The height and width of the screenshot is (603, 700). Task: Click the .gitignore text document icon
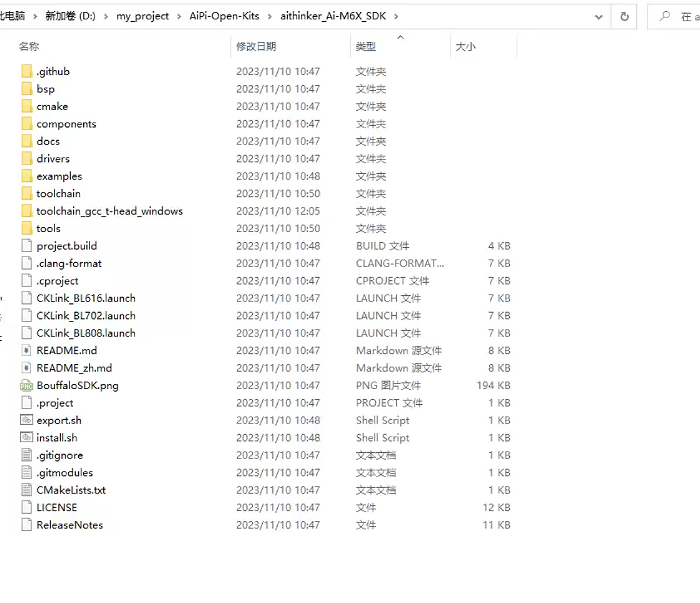click(26, 455)
